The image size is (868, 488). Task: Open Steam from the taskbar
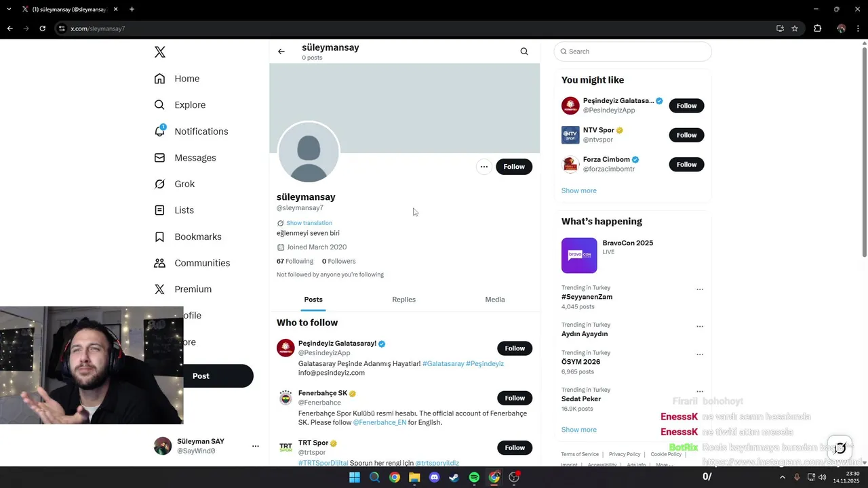[x=454, y=477]
